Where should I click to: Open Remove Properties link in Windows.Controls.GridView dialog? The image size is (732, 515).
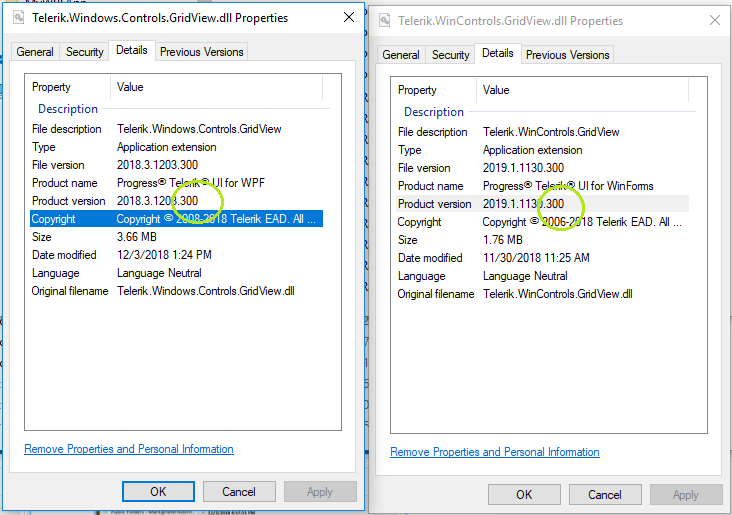pos(129,449)
